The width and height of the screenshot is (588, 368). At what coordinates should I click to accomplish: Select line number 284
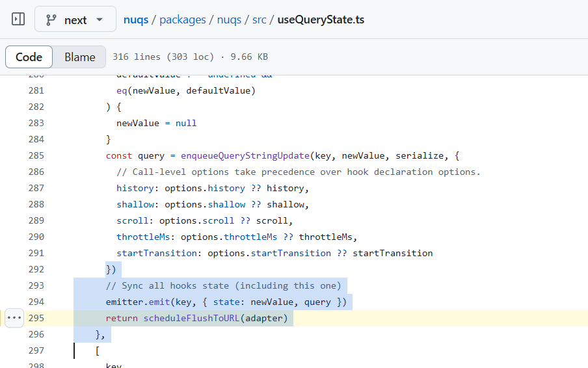coord(36,139)
